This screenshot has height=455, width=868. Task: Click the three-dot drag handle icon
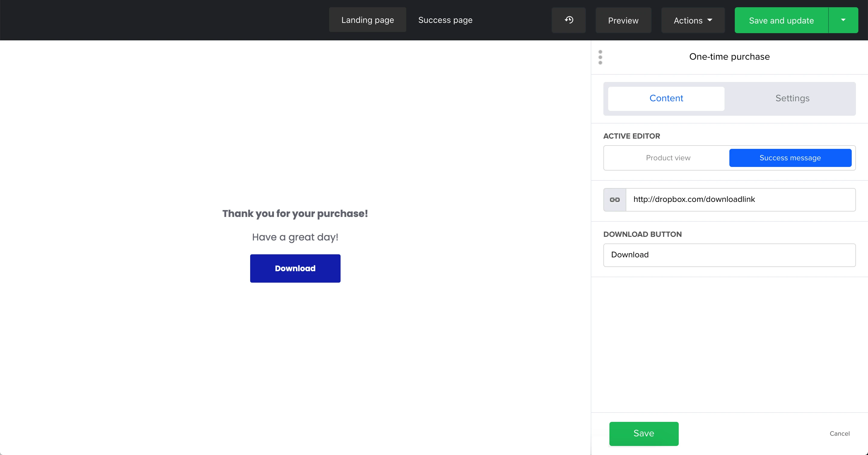600,57
